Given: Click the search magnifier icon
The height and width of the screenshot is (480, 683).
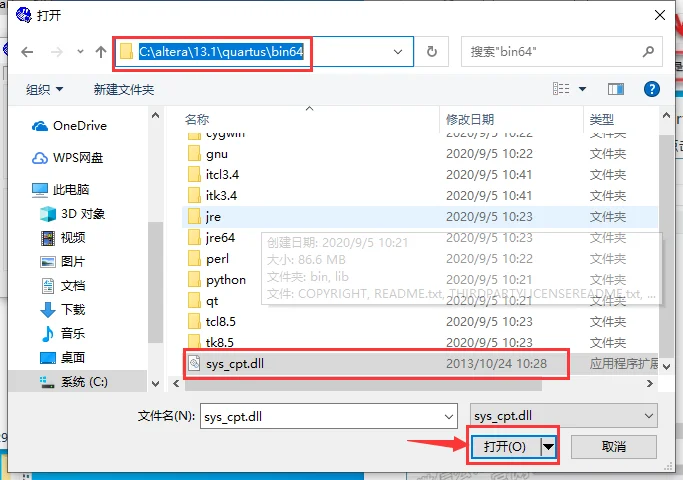Looking at the screenshot, I should (x=649, y=52).
